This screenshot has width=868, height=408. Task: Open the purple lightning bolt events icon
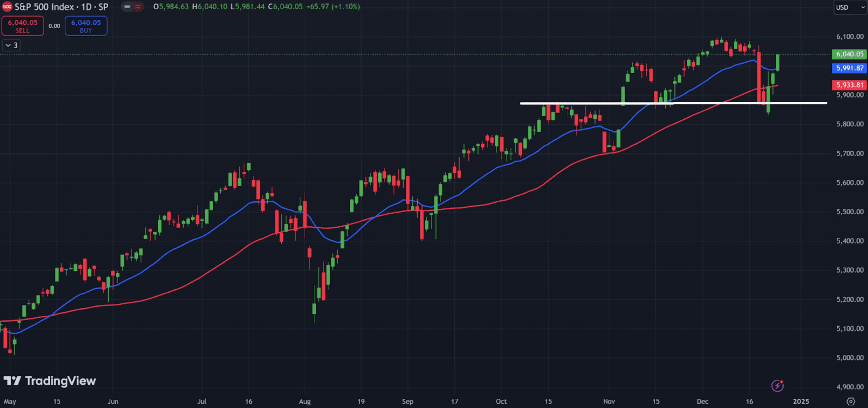point(778,386)
